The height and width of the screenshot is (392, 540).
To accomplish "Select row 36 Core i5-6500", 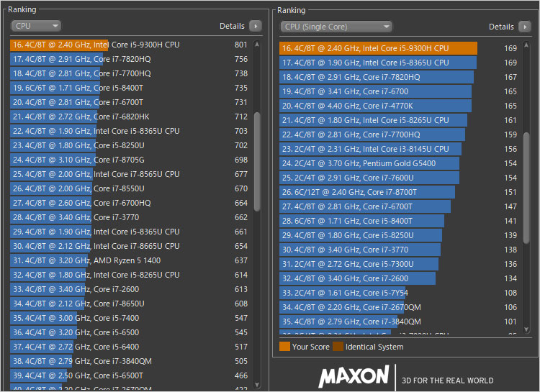I will 130,332.
